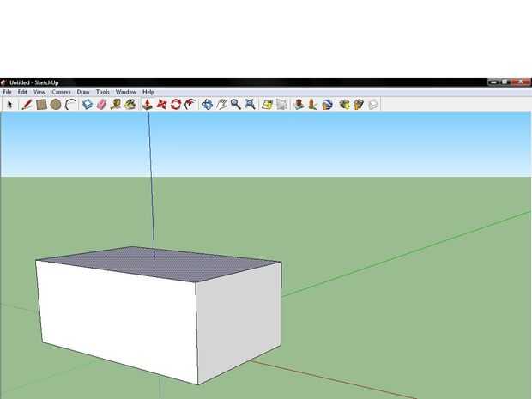The image size is (532, 399).
Task: Choose the Push/Pull tool
Action: pos(147,104)
